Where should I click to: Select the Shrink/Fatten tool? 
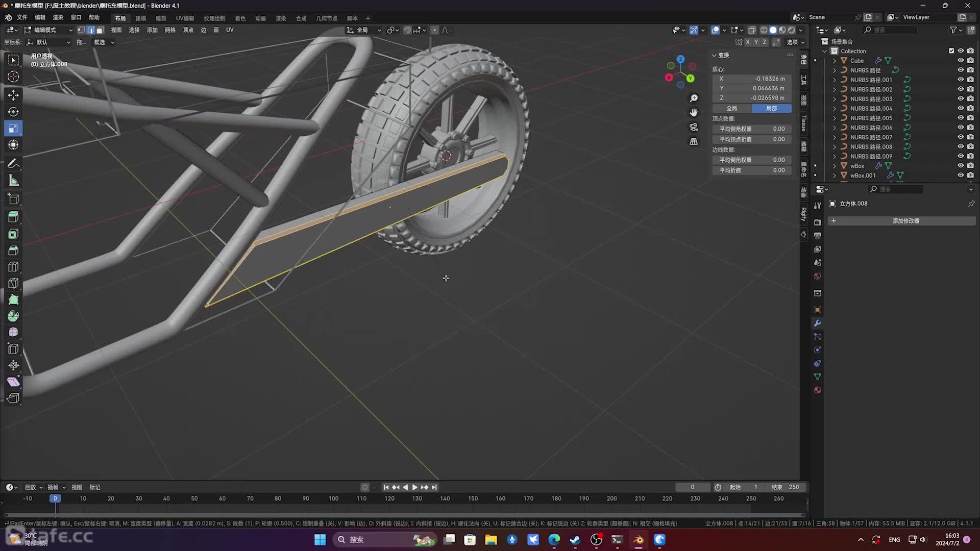(13, 365)
